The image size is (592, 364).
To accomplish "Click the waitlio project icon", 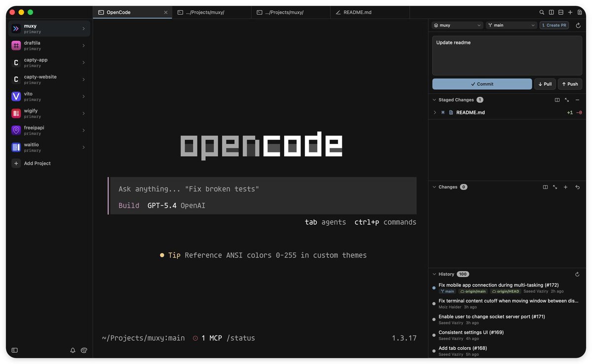I will pos(16,147).
